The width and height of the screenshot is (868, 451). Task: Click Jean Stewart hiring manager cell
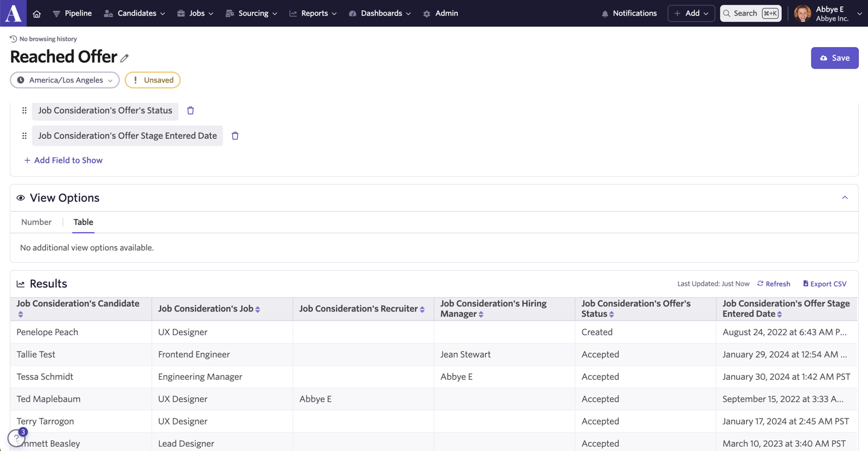click(x=504, y=355)
